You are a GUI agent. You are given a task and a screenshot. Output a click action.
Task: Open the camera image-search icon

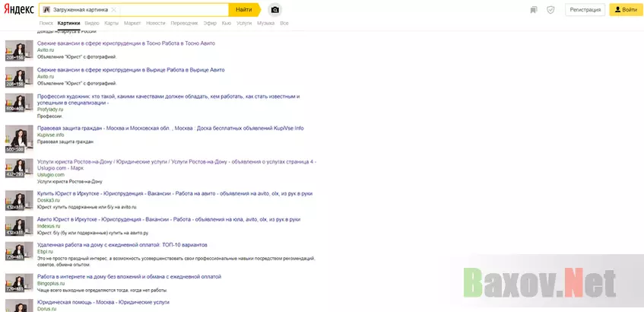pos(274,9)
